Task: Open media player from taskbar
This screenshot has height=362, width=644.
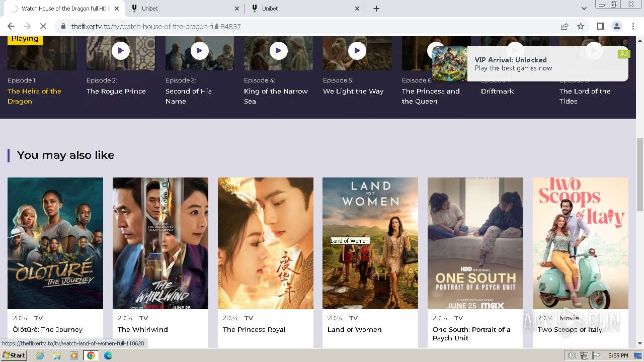Action: [x=74, y=355]
